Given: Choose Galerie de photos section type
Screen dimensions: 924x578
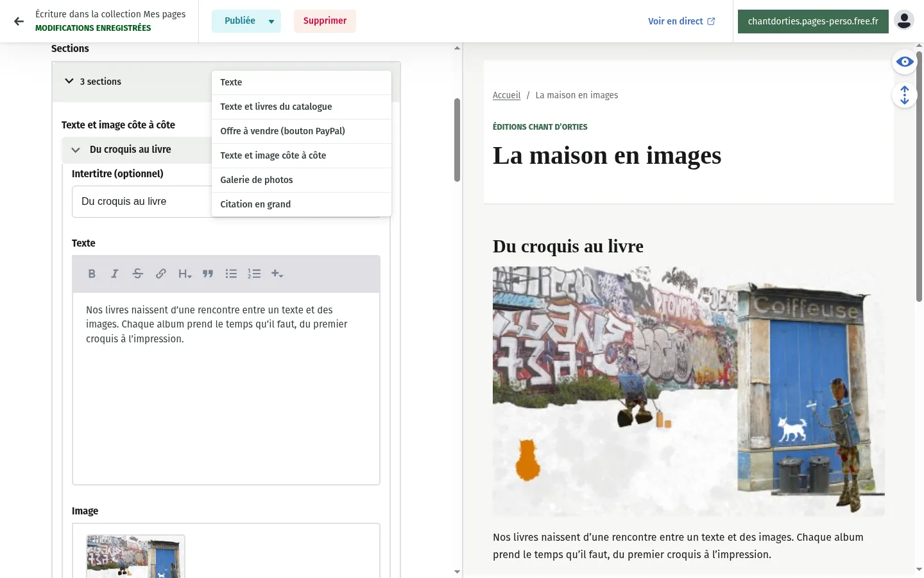Looking at the screenshot, I should click(x=302, y=180).
